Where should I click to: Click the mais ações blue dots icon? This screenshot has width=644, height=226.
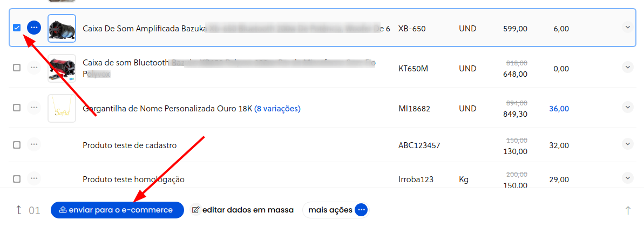[361, 210]
